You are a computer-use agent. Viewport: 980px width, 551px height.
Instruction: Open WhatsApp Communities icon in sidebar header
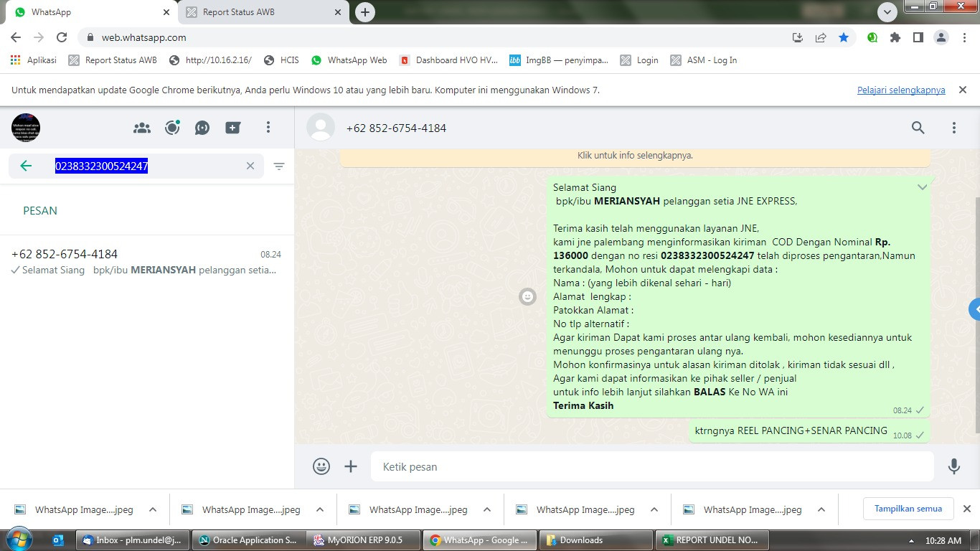coord(142,128)
